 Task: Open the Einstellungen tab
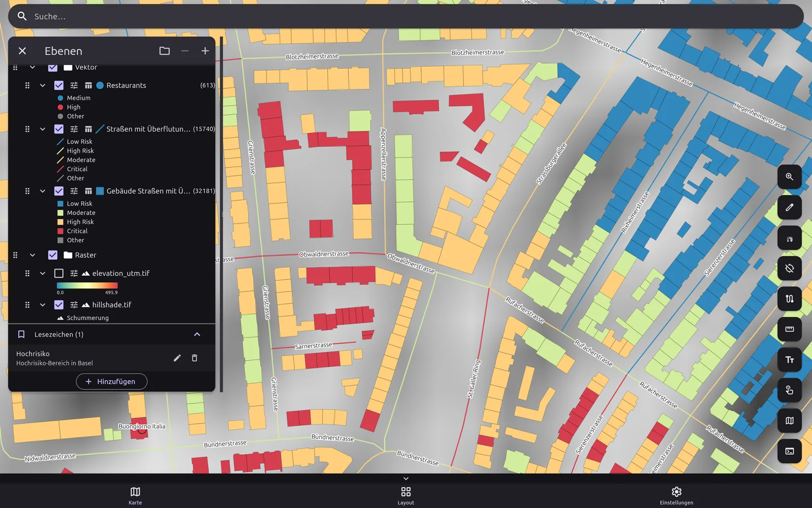coord(676,495)
